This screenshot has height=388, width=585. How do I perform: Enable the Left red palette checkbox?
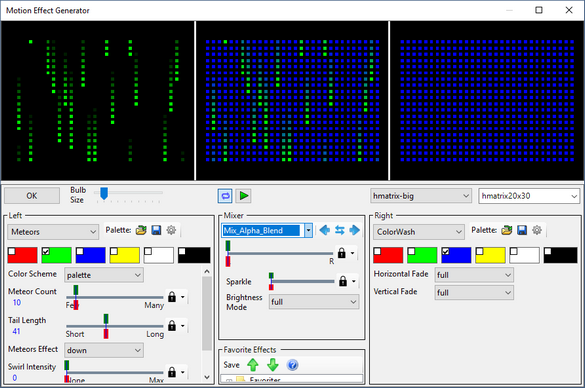[x=12, y=251]
